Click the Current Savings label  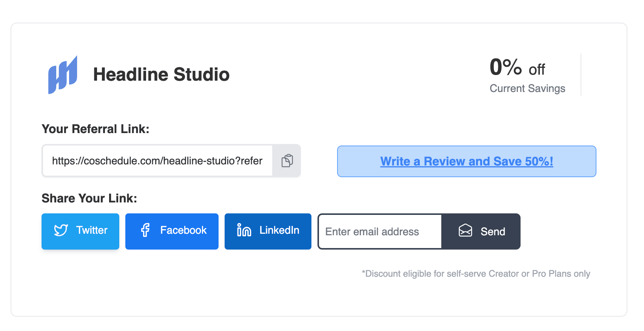(527, 89)
